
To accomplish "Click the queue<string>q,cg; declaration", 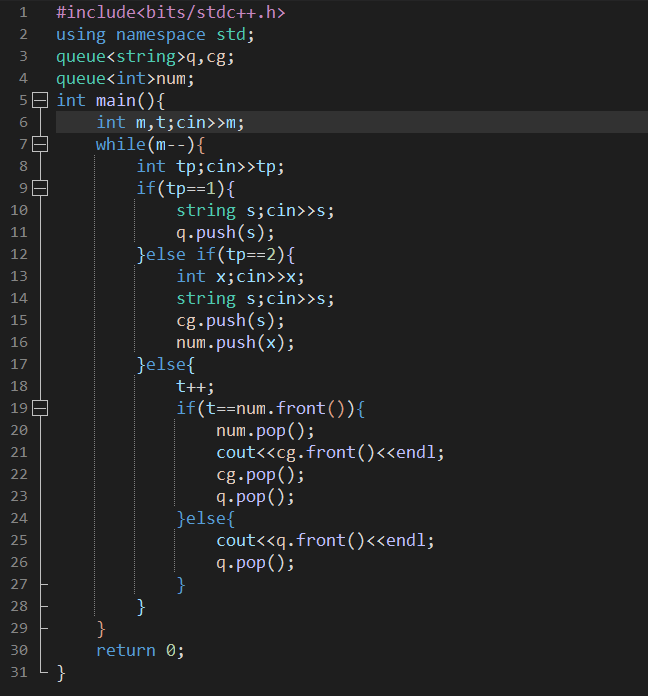I will click(145, 56).
